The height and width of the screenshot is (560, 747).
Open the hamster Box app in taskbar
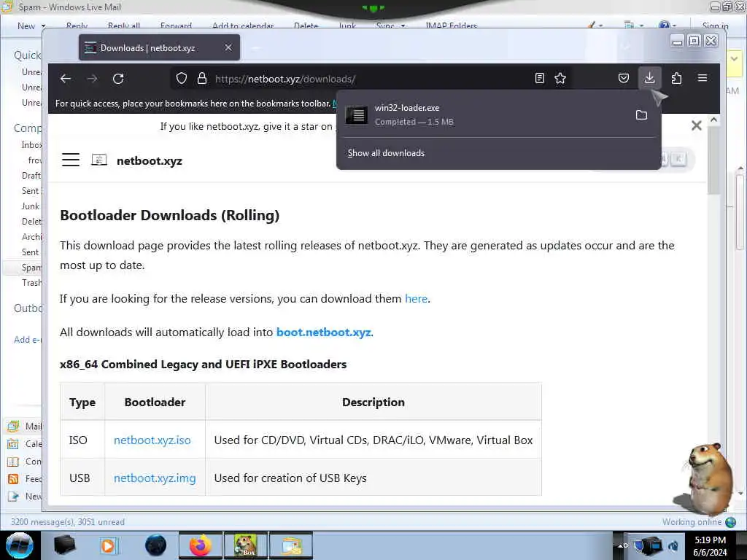pyautogui.click(x=245, y=545)
